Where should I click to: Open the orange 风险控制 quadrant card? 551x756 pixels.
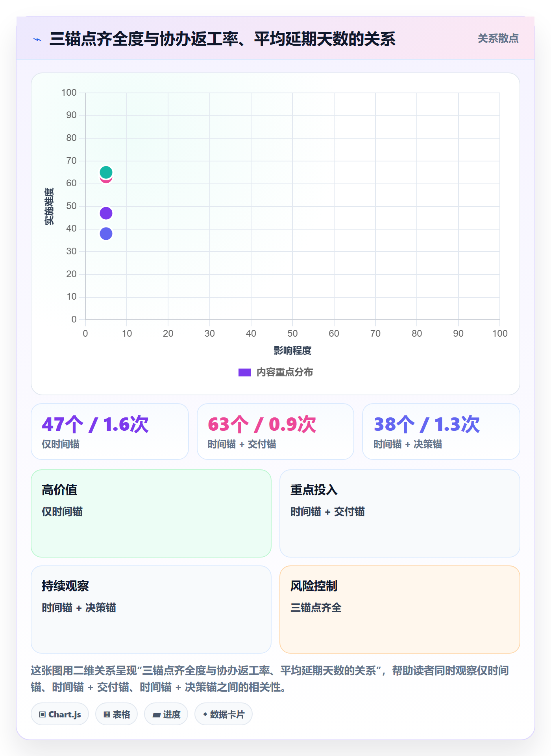point(399,609)
